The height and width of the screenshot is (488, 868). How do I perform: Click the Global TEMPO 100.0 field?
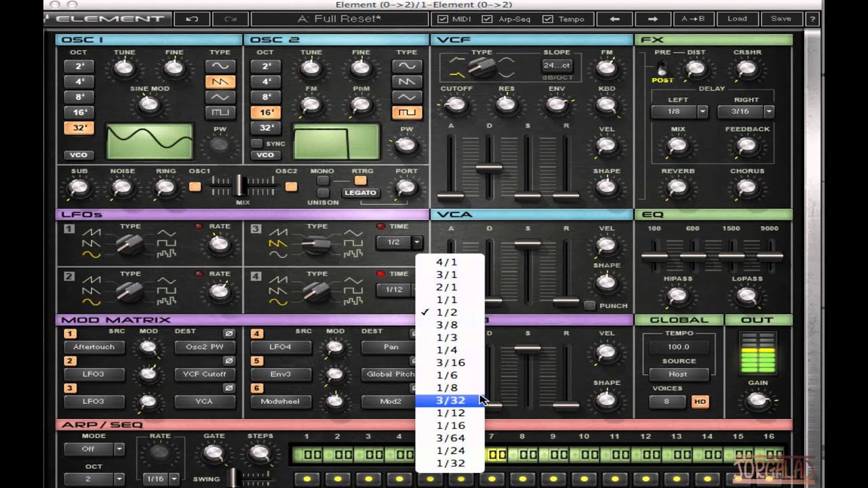point(678,346)
